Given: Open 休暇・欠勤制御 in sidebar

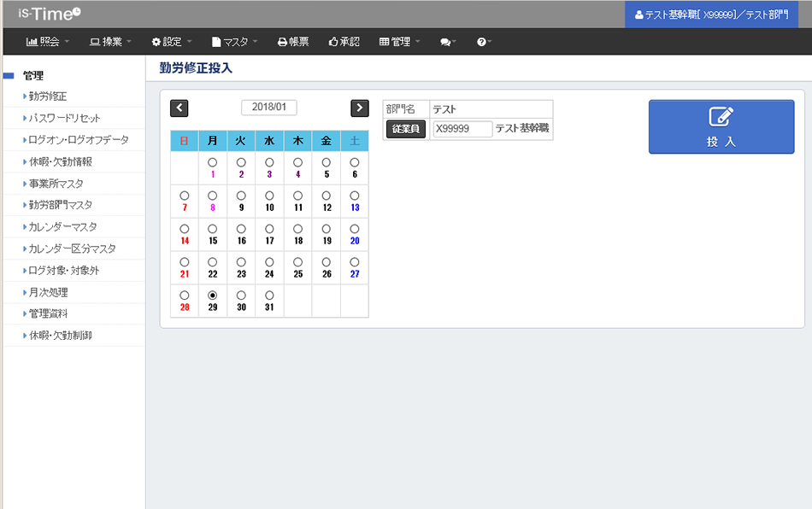Looking at the screenshot, I should point(60,335).
